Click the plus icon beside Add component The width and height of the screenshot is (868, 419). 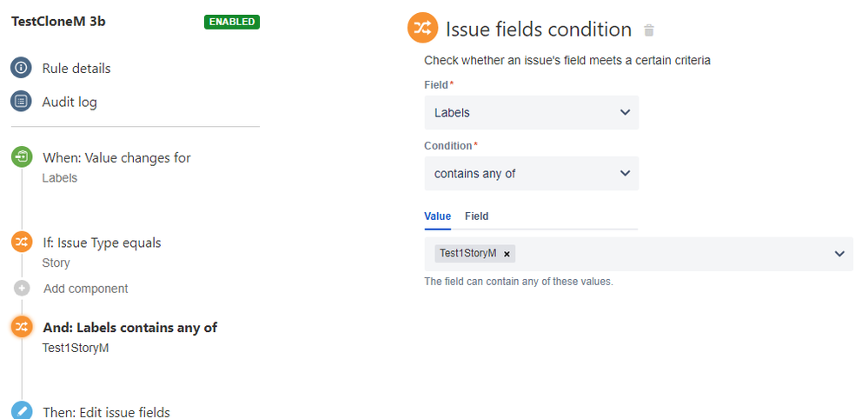click(23, 289)
